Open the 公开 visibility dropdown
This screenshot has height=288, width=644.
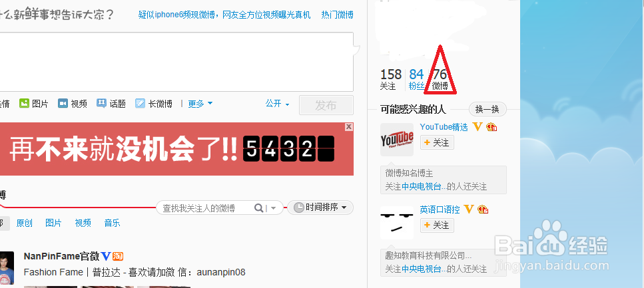(x=278, y=104)
